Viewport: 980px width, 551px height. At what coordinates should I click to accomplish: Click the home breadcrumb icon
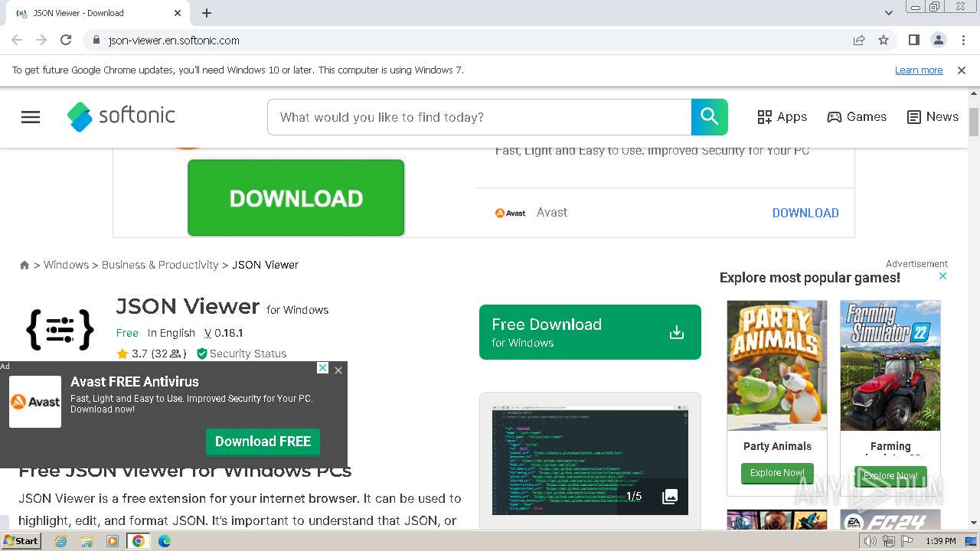click(24, 265)
